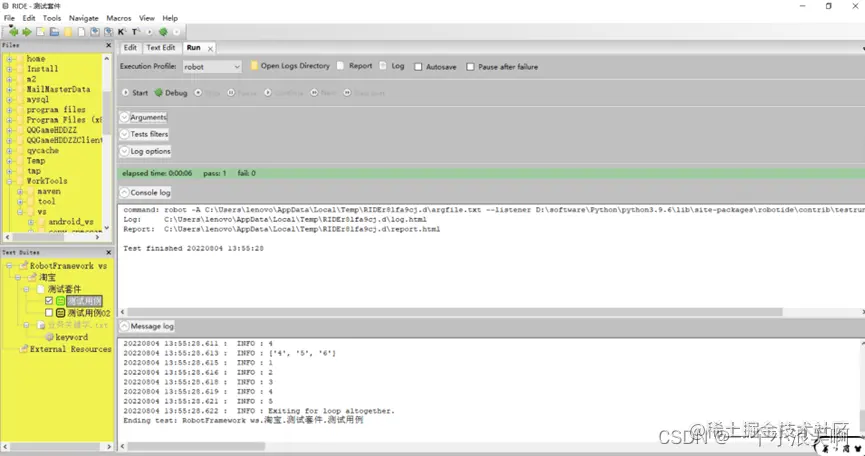The width and height of the screenshot is (865, 456).
Task: Open the File menu
Action: pyautogui.click(x=9, y=18)
